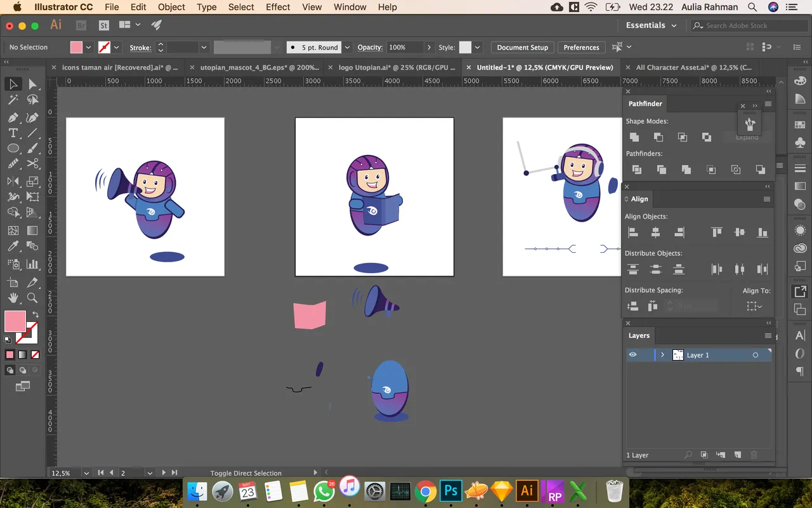The width and height of the screenshot is (812, 508).
Task: Click Vertical Align Top icon
Action: pyautogui.click(x=717, y=233)
